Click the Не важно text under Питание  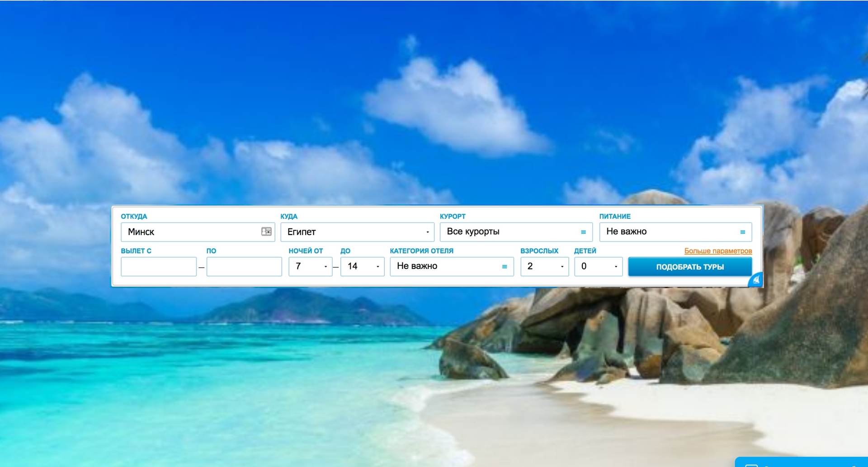(626, 231)
